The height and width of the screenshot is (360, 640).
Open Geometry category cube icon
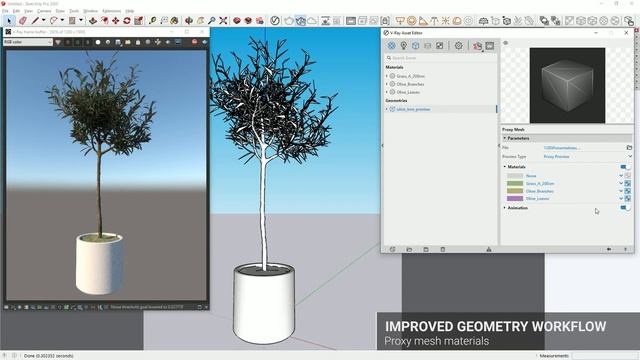(416, 46)
